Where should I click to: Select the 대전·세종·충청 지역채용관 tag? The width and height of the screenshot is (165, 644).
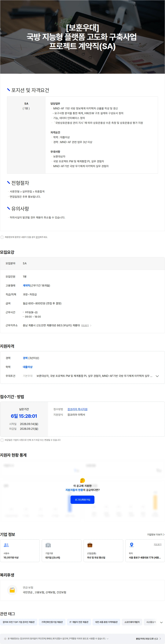click(106, 622)
